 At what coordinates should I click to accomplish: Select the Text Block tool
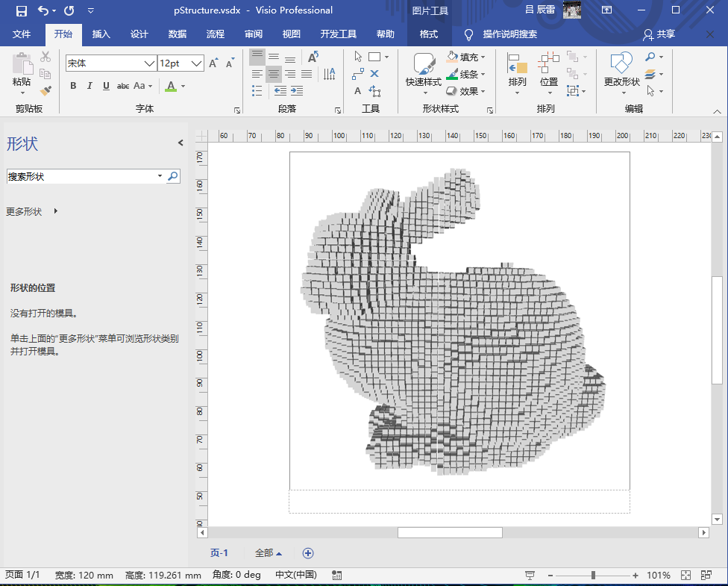coord(374,90)
